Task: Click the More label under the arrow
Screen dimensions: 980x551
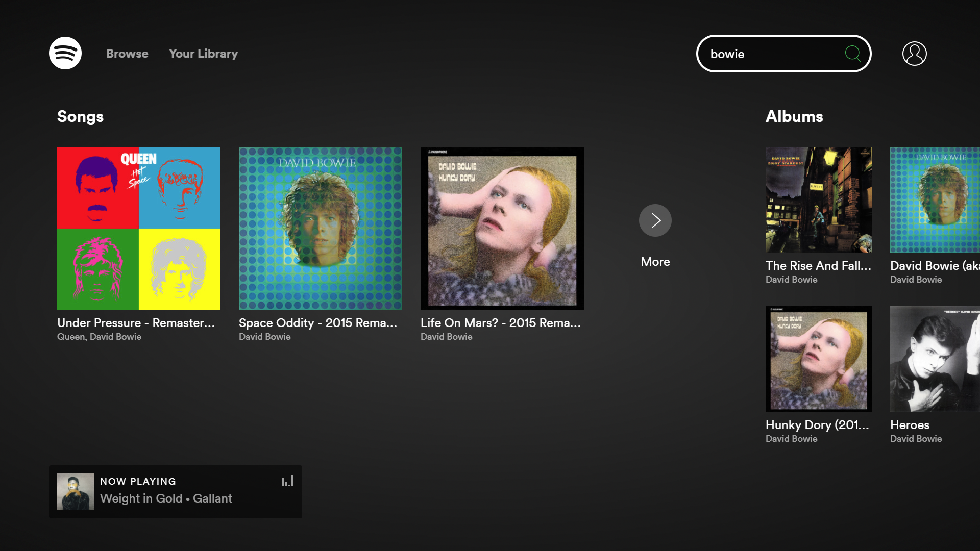Action: (655, 262)
